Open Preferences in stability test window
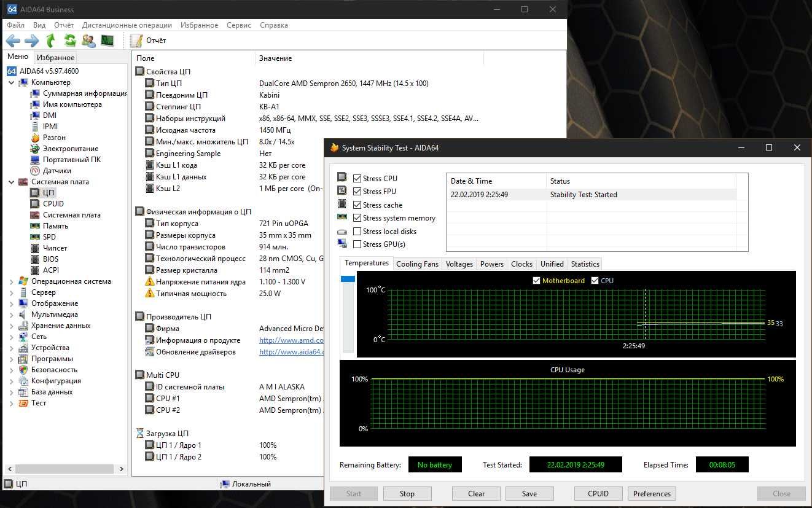Screen dimensions: 812x508 tap(652, 493)
